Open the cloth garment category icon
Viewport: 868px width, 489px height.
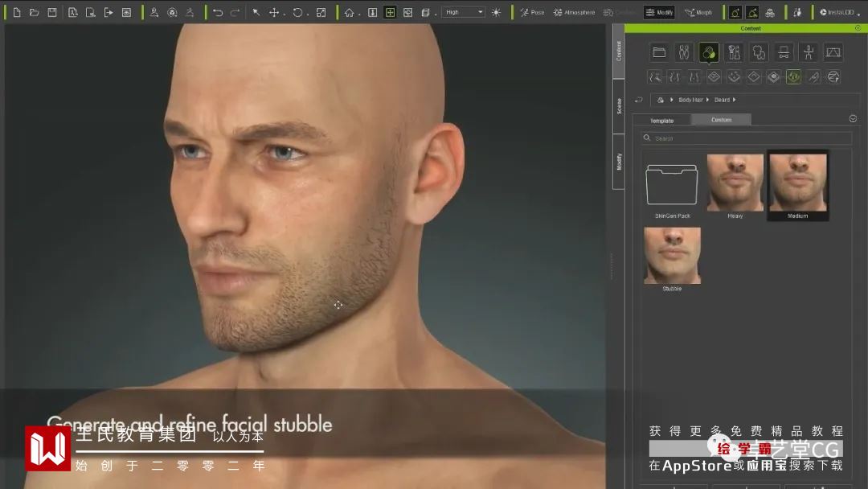759,52
